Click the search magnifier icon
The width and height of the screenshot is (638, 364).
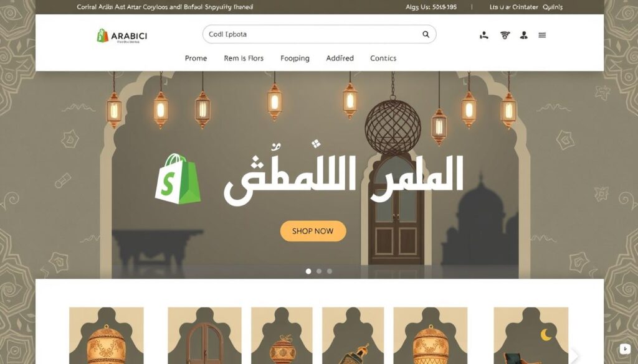[426, 34]
